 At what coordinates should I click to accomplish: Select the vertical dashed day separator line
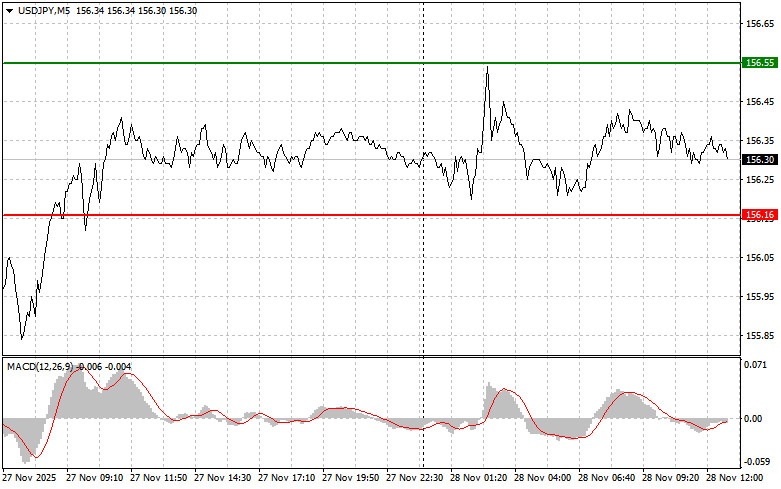(x=423, y=234)
